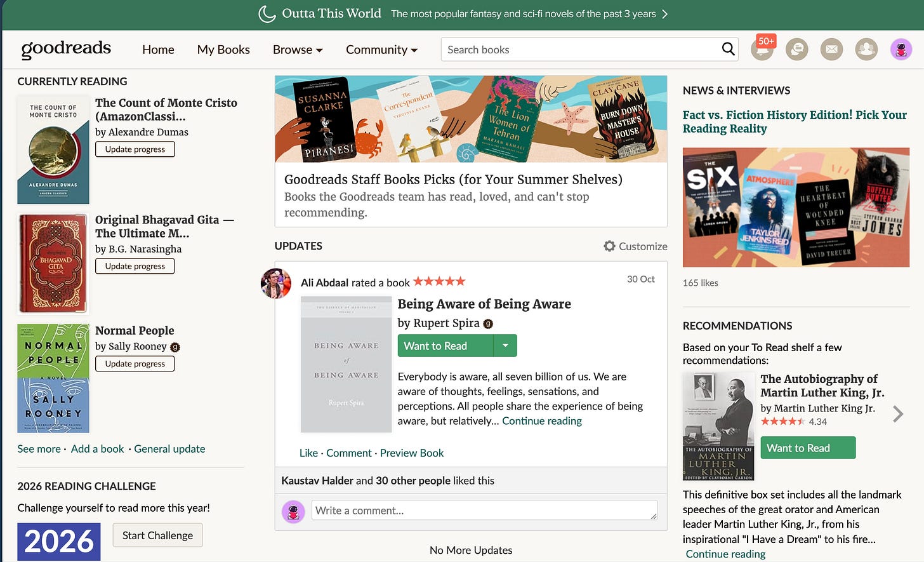Click the News & Interviews article image

pyautogui.click(x=796, y=208)
